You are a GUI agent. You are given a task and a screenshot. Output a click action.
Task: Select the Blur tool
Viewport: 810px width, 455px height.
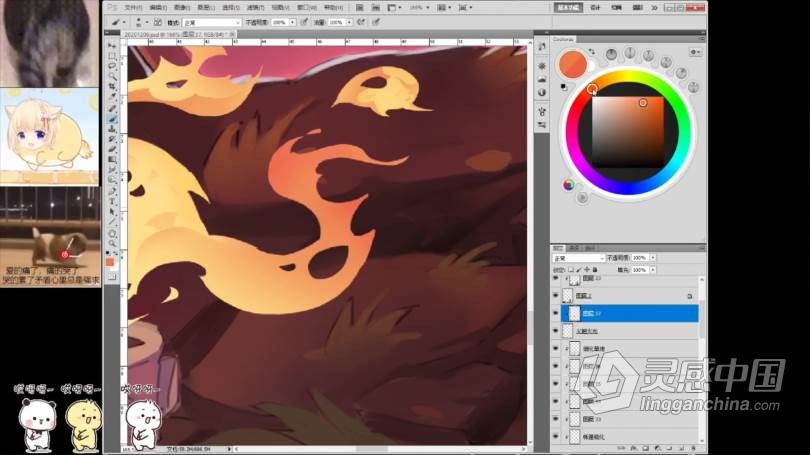click(112, 170)
